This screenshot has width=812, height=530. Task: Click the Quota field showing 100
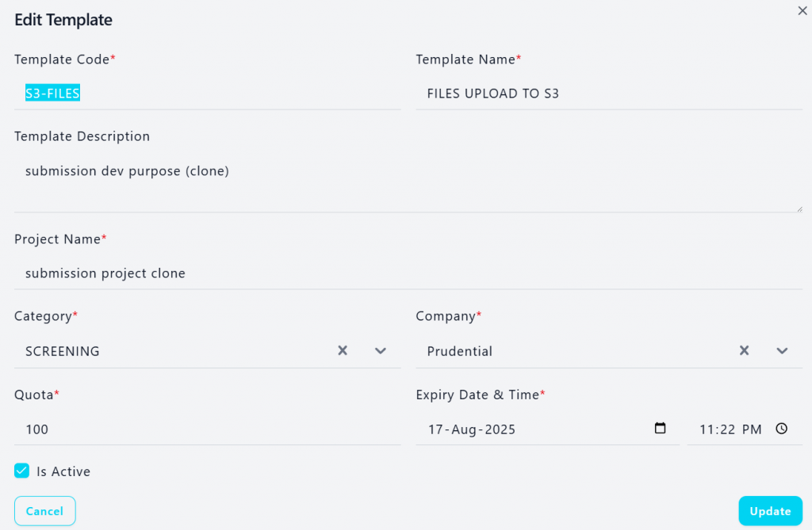tap(208, 429)
